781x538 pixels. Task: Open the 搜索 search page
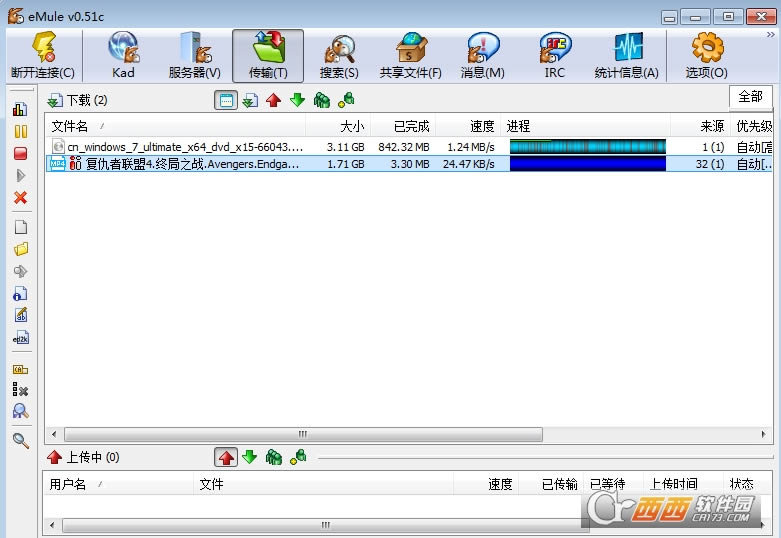pyautogui.click(x=339, y=56)
